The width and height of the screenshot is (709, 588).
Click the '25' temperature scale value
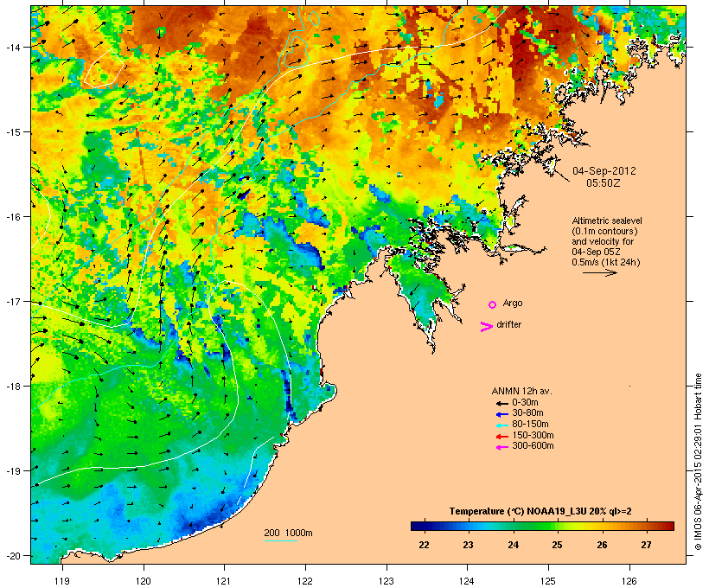point(557,545)
